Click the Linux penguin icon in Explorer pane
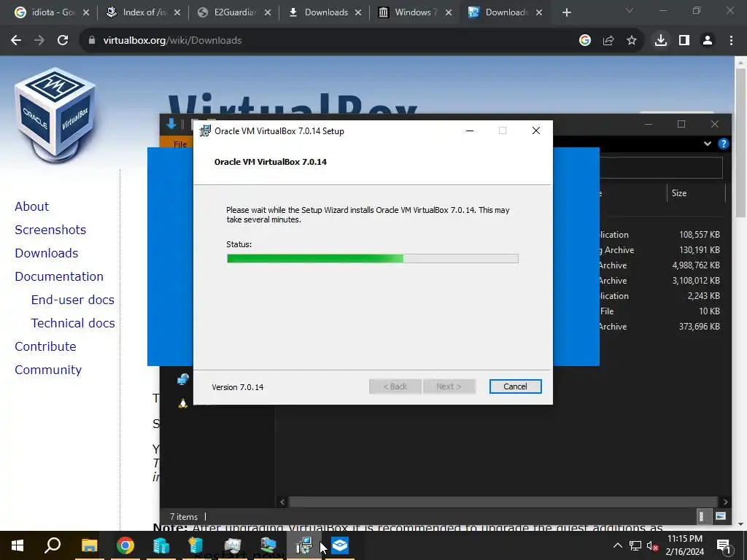Image resolution: width=747 pixels, height=560 pixels. click(x=183, y=402)
